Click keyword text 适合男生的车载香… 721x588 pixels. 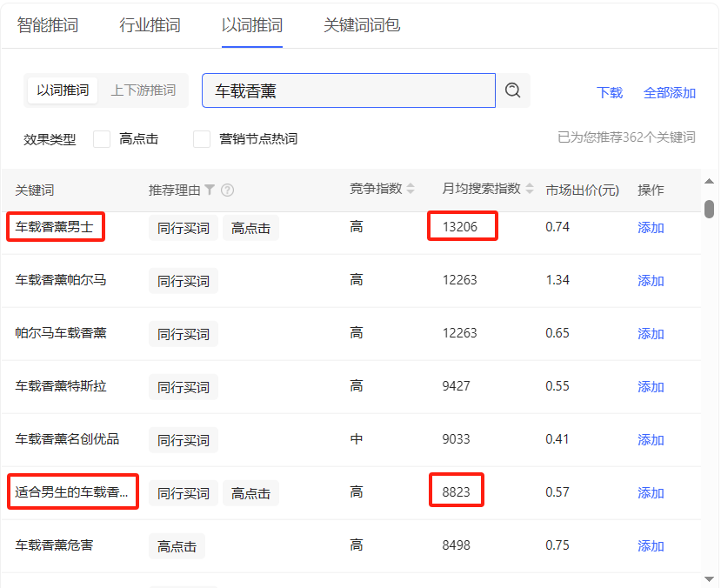[71, 492]
